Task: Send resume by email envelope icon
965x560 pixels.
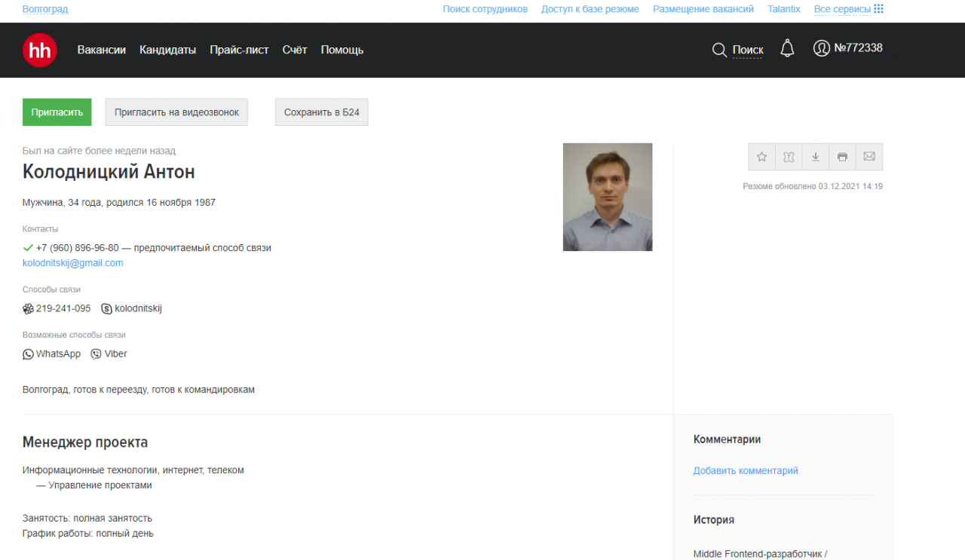Action: click(869, 157)
